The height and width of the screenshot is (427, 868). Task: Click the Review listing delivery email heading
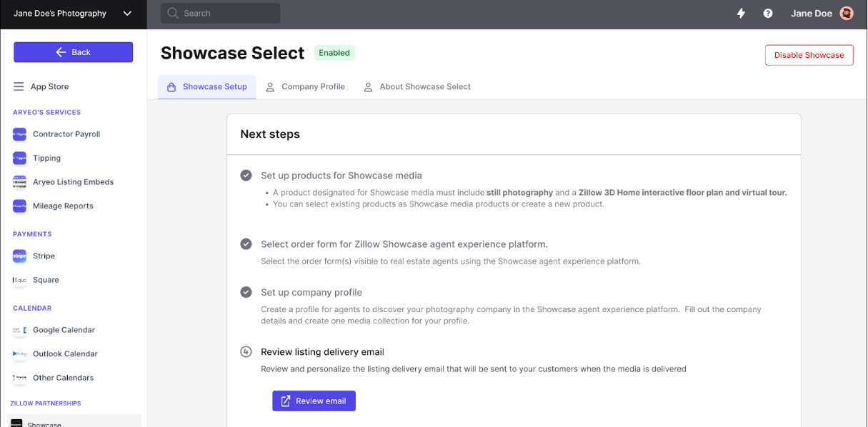[x=322, y=351]
